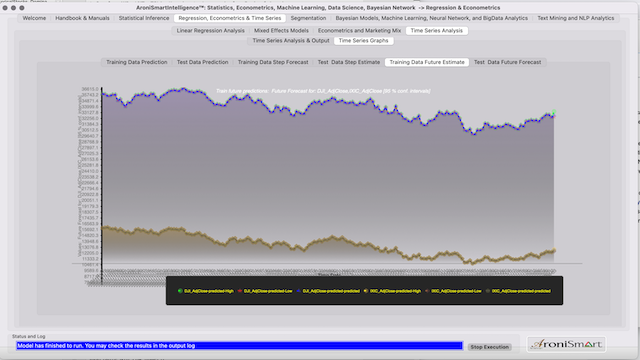
Task: Click the dark IXIC predicted legend marker
Action: coord(488,291)
